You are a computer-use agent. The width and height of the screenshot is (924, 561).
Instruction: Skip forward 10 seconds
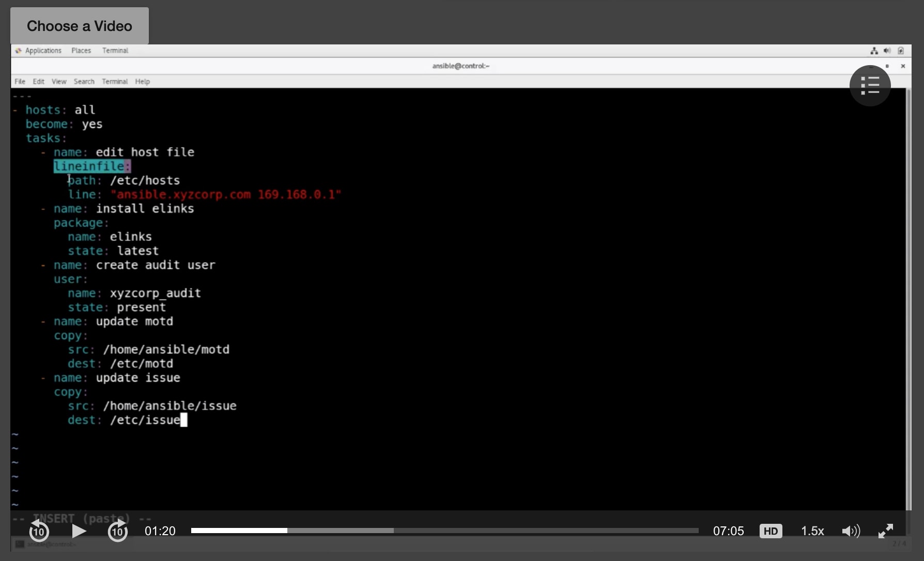[118, 531]
